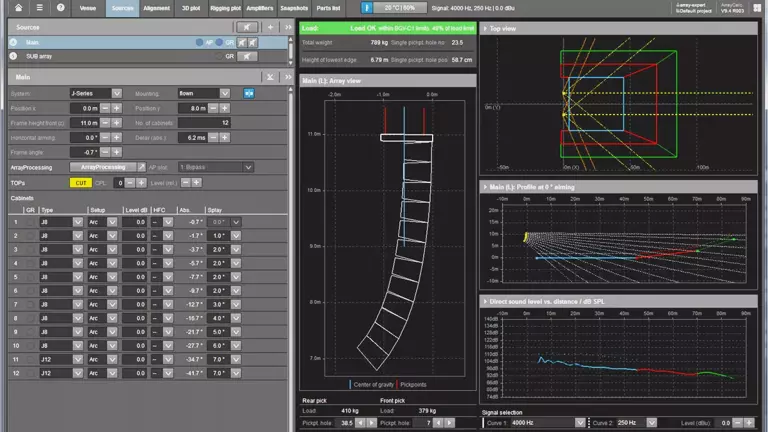Open the Home screen icon

pos(19,8)
